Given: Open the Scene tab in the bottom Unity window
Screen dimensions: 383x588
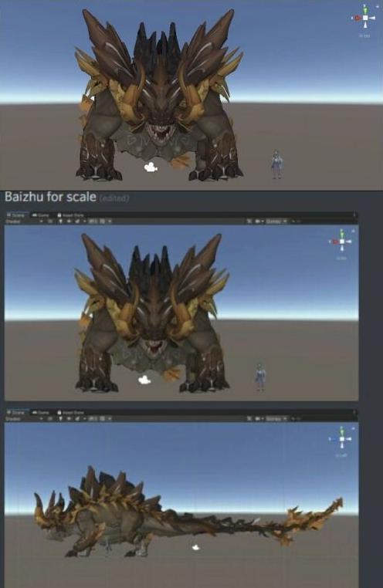Looking at the screenshot, I should pos(16,413).
